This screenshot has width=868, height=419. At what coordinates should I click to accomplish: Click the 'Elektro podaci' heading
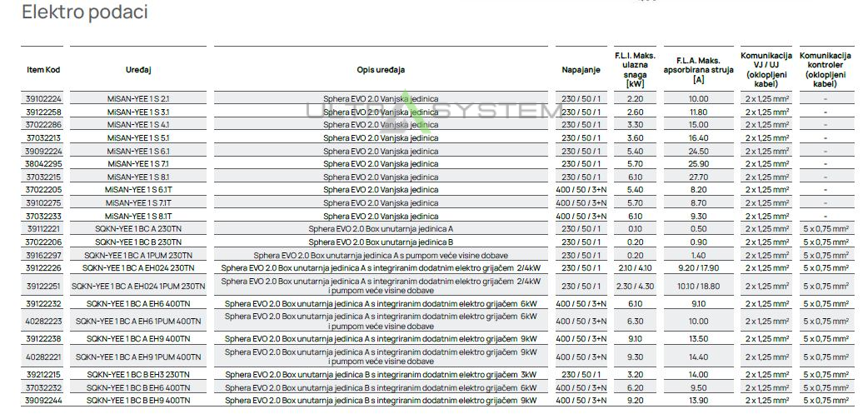click(x=84, y=12)
